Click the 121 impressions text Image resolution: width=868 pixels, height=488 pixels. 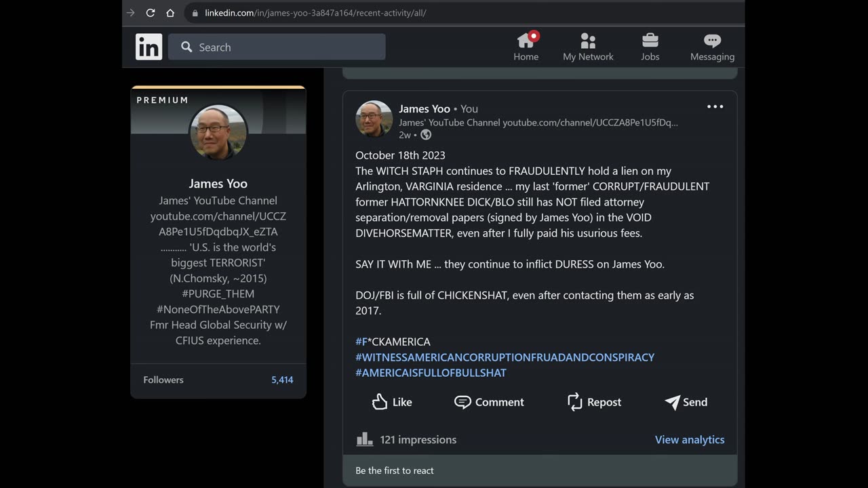tap(418, 440)
